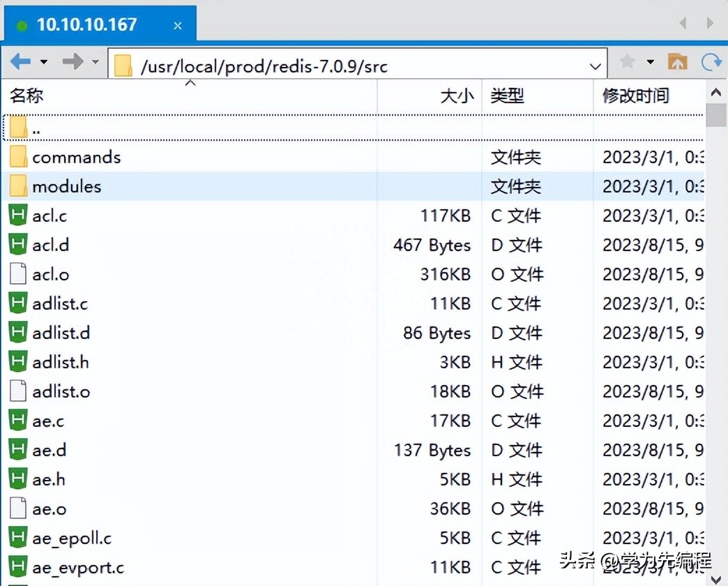Click the acl.o blank file icon
Image resolution: width=728 pixels, height=586 pixels.
(x=18, y=273)
